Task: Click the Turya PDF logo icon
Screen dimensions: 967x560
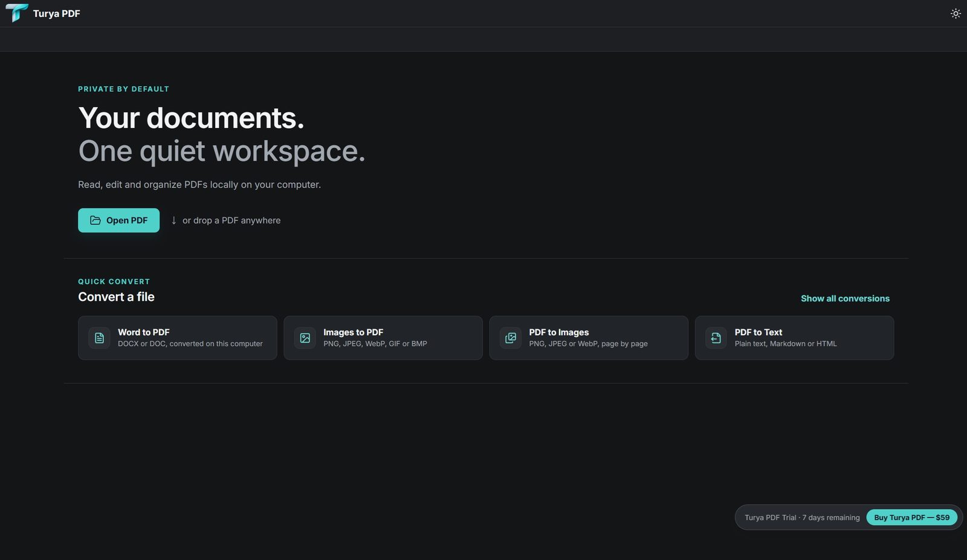Action: [16, 13]
